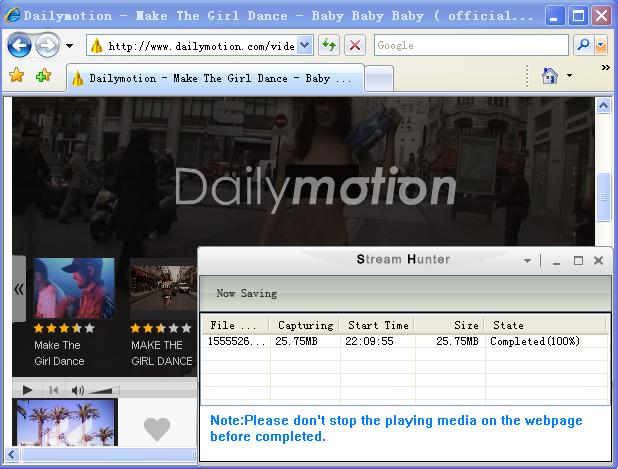Open the Stream Hunter menu dropdown arrow
This screenshot has width=618, height=469.
pyautogui.click(x=527, y=261)
